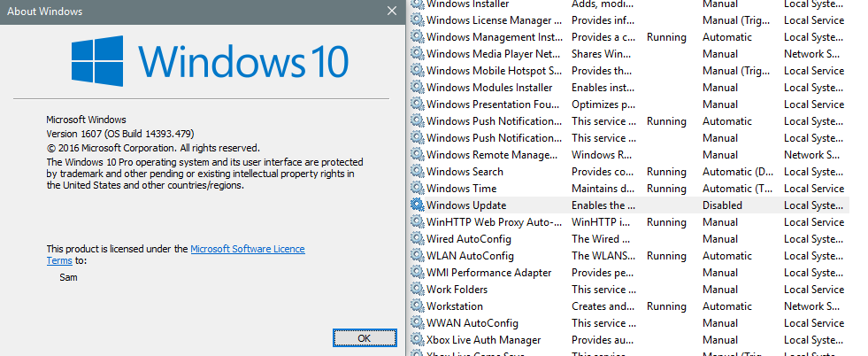Click the 'Shares Win...' description text
The height and width of the screenshot is (356, 868).
click(599, 54)
